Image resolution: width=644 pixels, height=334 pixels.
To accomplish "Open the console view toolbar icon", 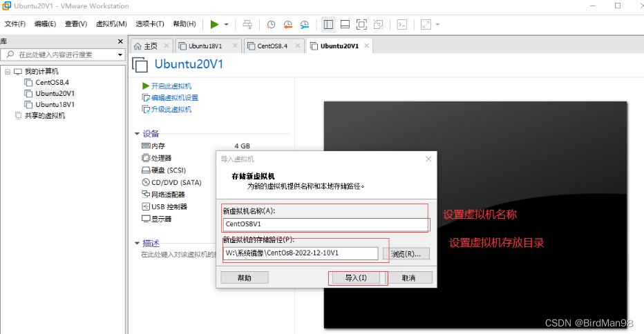I will click(401, 25).
